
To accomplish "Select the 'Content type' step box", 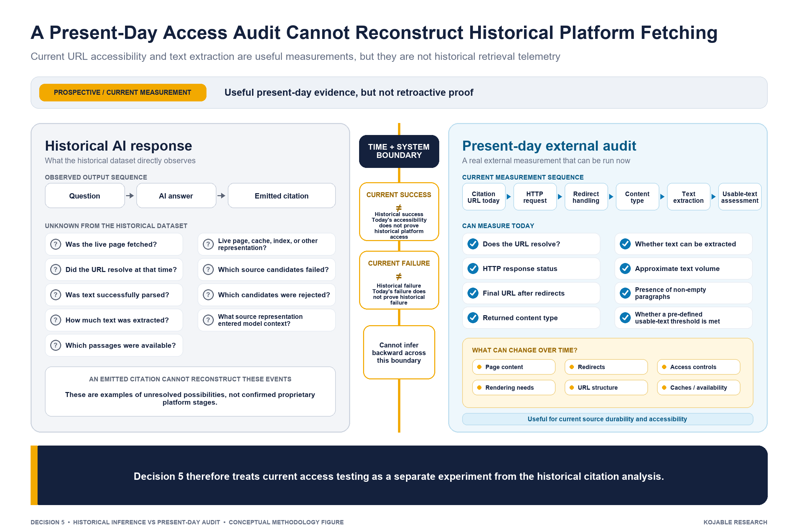I will [x=637, y=197].
